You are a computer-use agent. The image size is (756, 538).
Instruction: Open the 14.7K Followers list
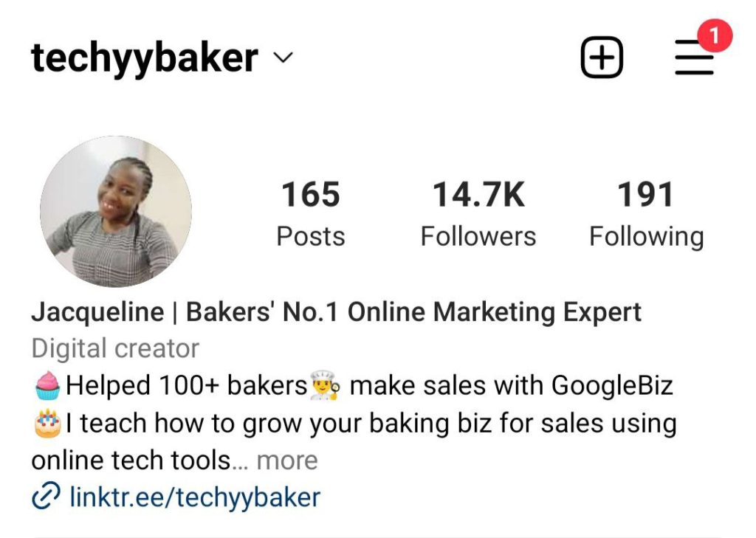(x=478, y=214)
